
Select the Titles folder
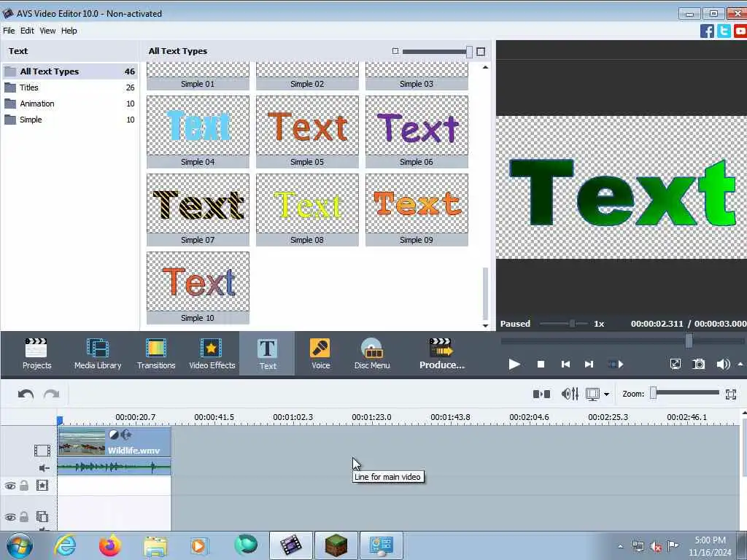69,87
